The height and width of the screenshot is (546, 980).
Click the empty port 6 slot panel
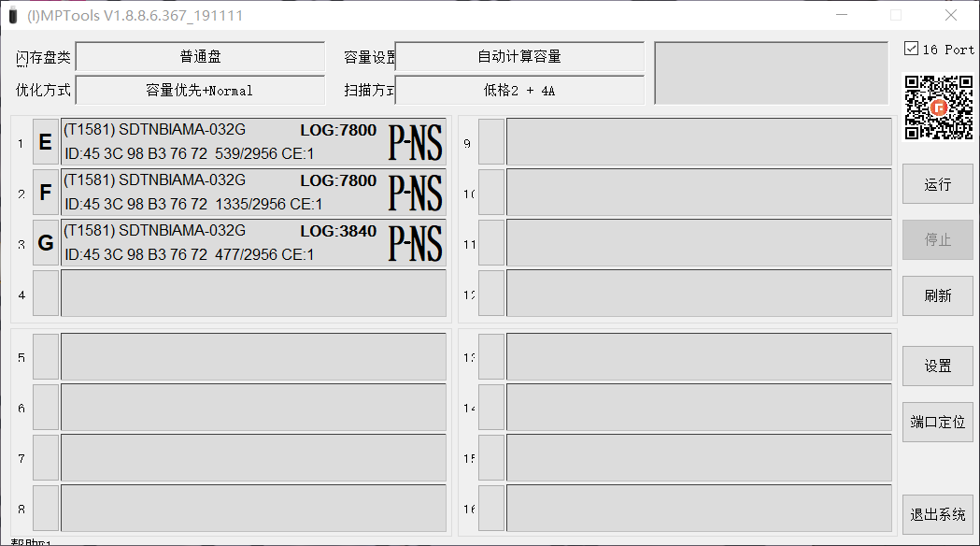coord(253,407)
